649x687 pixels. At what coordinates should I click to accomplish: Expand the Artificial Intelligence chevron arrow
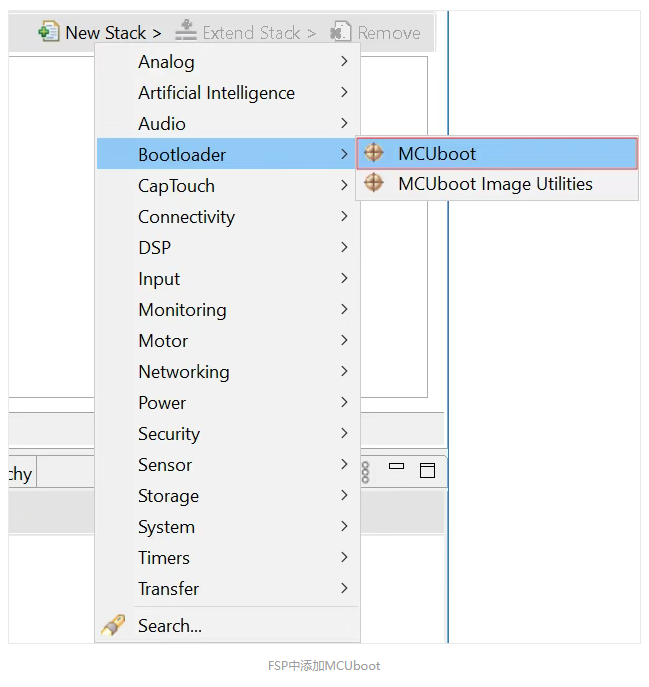[x=344, y=92]
